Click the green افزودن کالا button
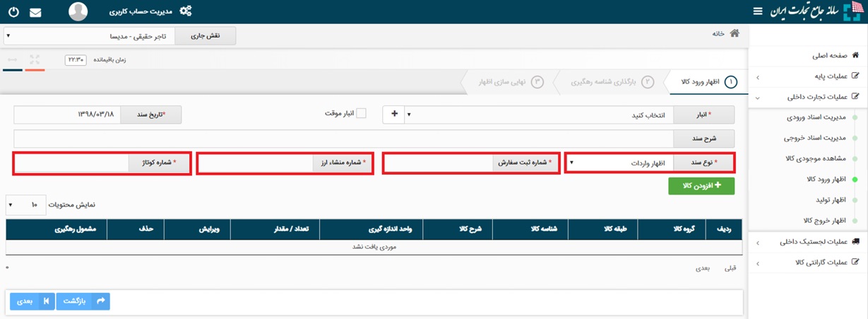Viewport: 868px width, 319px height. 701,186
